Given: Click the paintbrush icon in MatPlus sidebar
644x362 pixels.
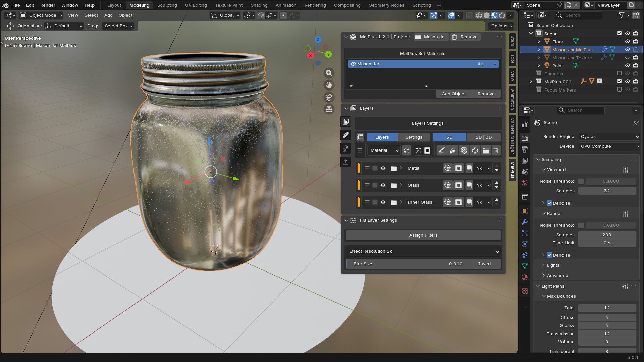Looking at the screenshot, I should click(346, 135).
